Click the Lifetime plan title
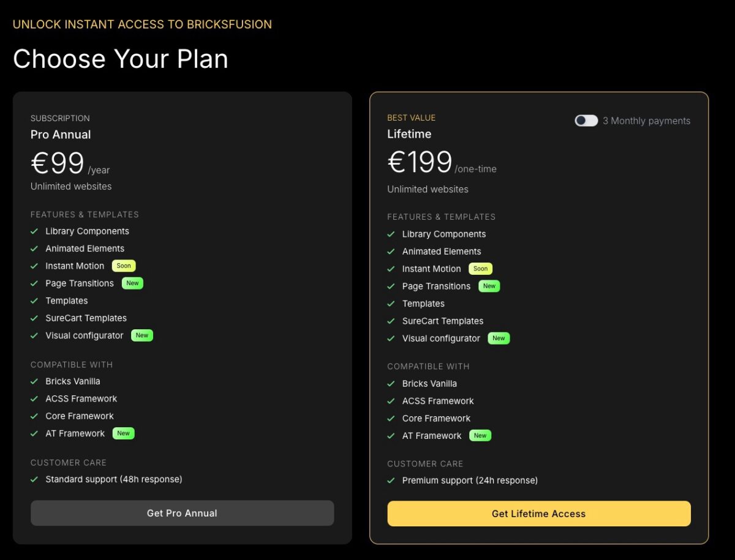The height and width of the screenshot is (560, 735). click(x=409, y=134)
